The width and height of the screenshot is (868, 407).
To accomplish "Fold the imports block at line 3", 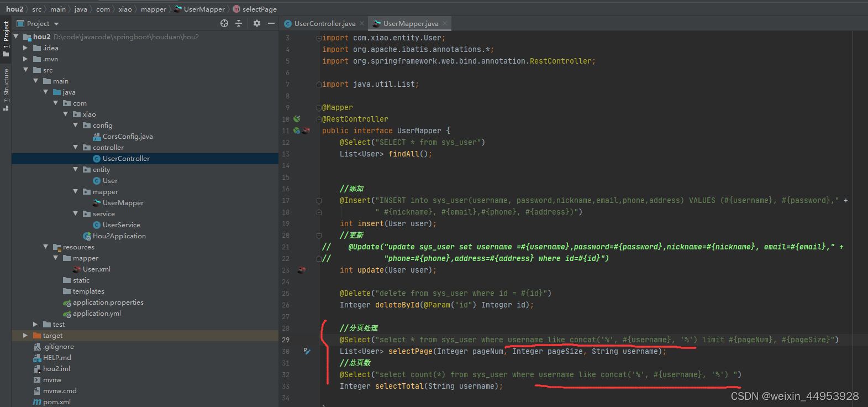I will pyautogui.click(x=319, y=38).
